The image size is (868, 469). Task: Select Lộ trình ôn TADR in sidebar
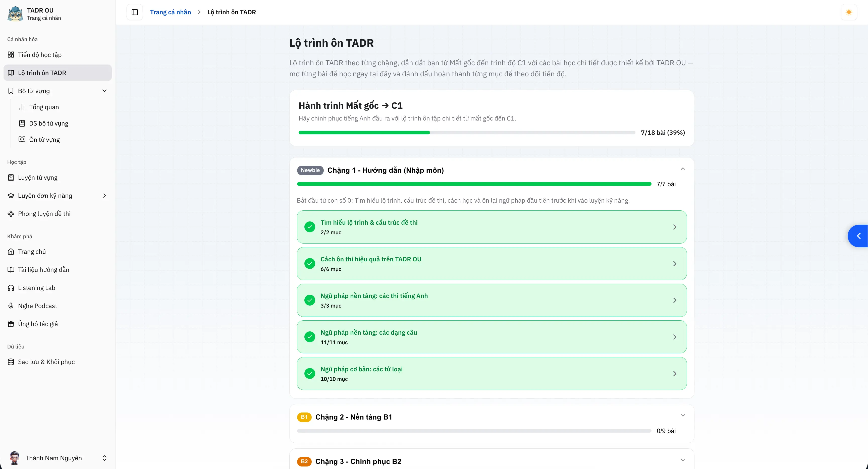(58, 73)
